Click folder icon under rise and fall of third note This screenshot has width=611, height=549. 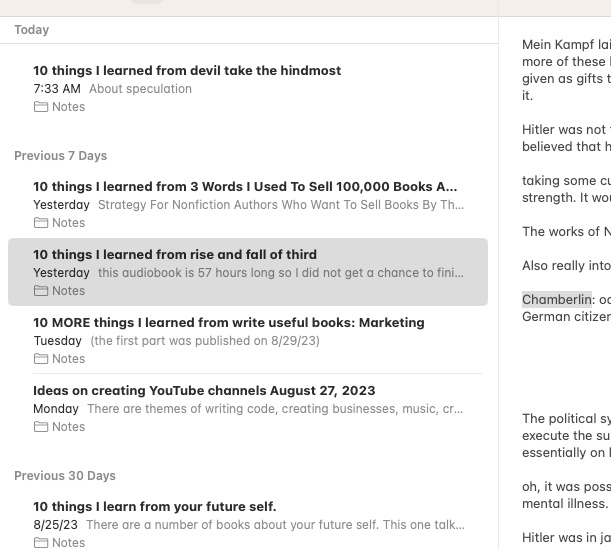[41, 291]
